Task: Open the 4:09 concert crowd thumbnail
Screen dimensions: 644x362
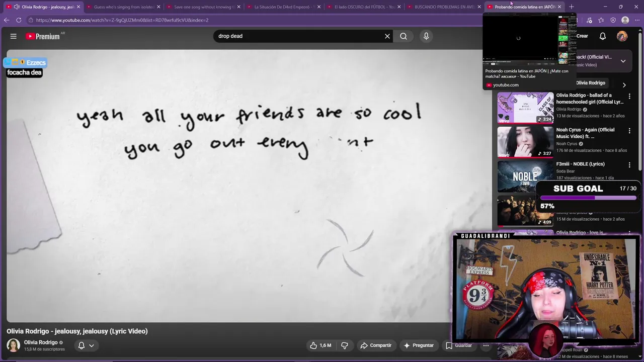Action: tap(525, 210)
